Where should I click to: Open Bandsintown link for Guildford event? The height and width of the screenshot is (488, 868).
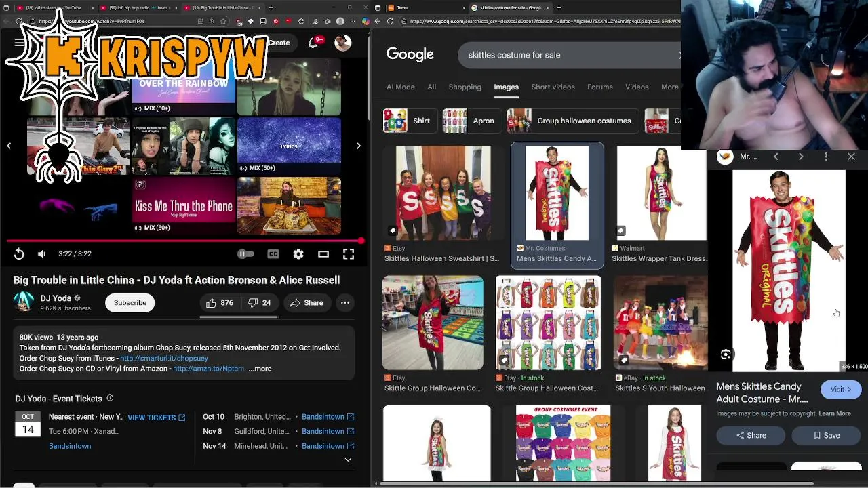(328, 431)
